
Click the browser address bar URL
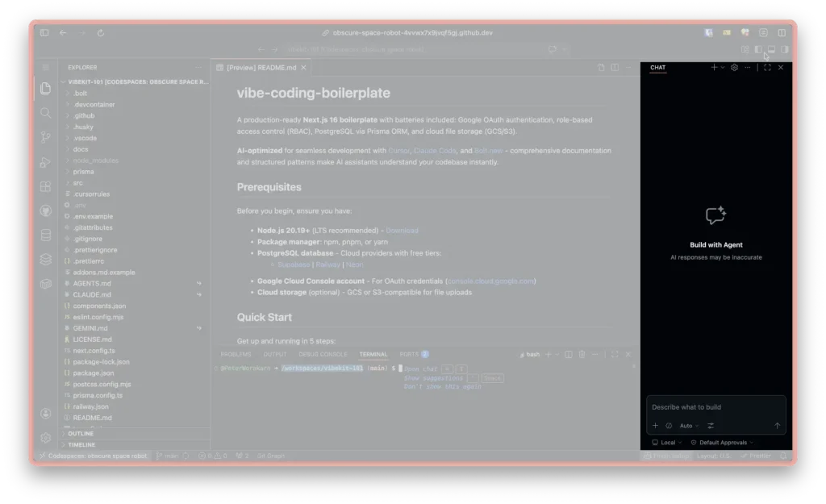point(412,32)
